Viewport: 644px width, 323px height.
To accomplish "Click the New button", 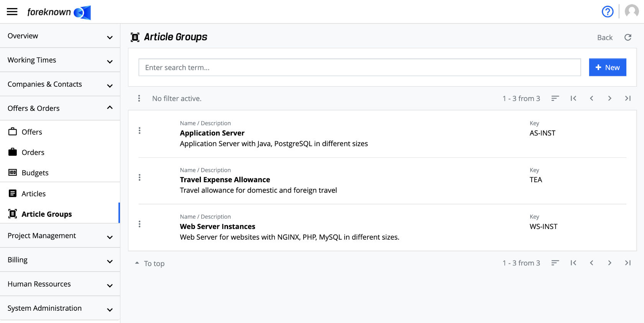I will pyautogui.click(x=608, y=67).
